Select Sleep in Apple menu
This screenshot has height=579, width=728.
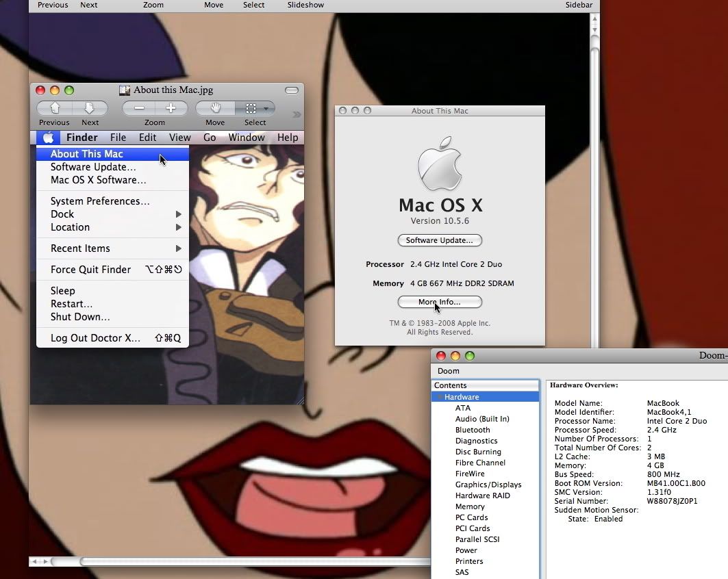112,290
